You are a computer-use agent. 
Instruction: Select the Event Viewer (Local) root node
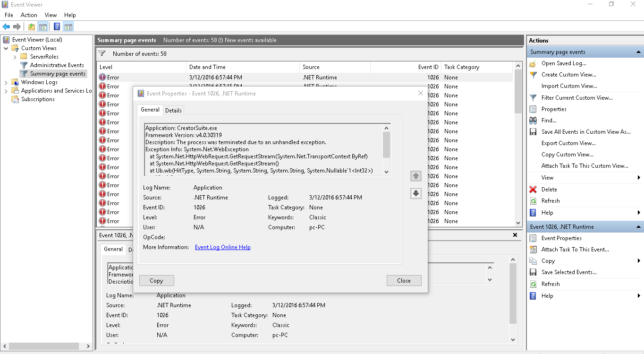coord(37,40)
